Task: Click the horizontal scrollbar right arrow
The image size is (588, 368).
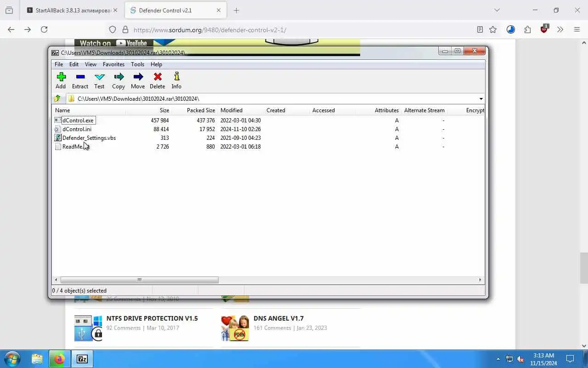Action: [480, 280]
